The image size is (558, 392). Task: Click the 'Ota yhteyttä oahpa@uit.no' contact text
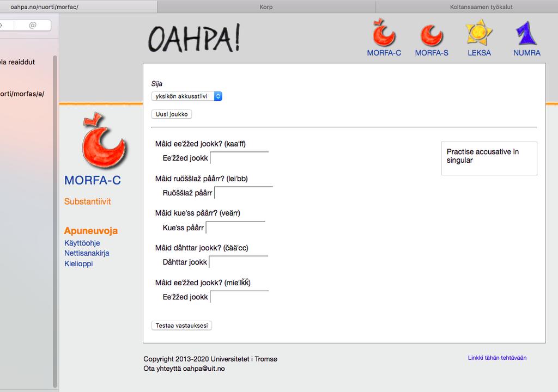(x=184, y=369)
